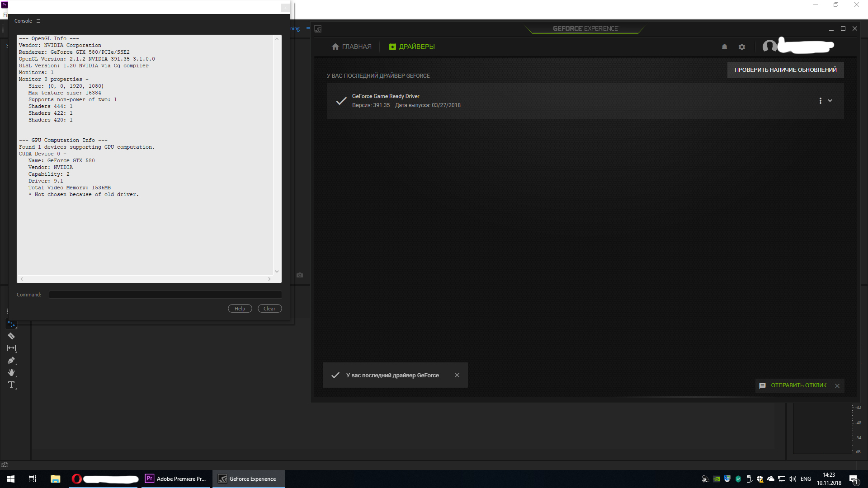Viewport: 868px width, 488px height.
Task: Click the Console horizontal scroll right arrow
Action: click(269, 279)
